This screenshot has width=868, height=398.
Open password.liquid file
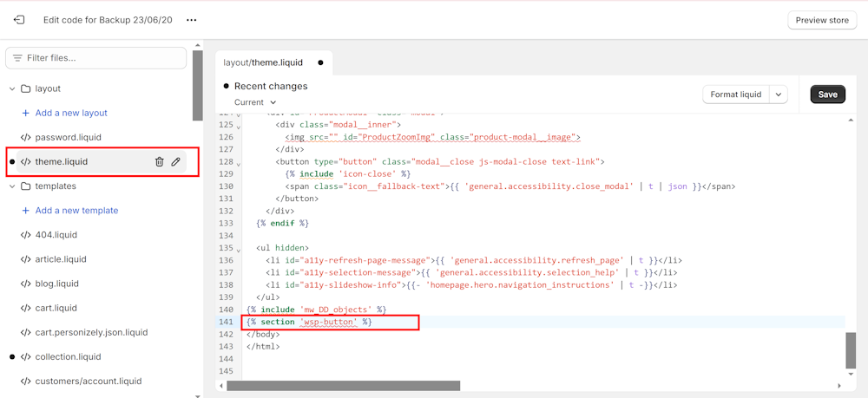(68, 137)
